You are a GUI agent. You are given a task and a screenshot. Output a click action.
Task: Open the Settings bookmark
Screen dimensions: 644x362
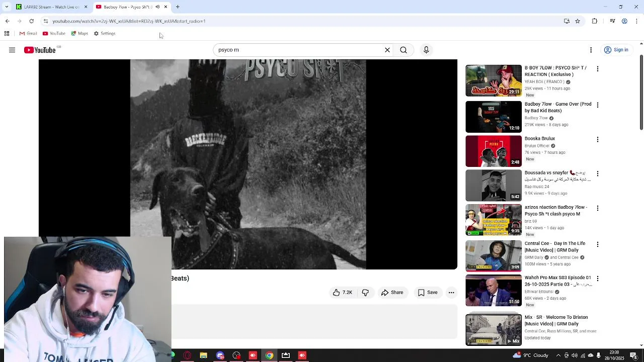[x=105, y=34]
